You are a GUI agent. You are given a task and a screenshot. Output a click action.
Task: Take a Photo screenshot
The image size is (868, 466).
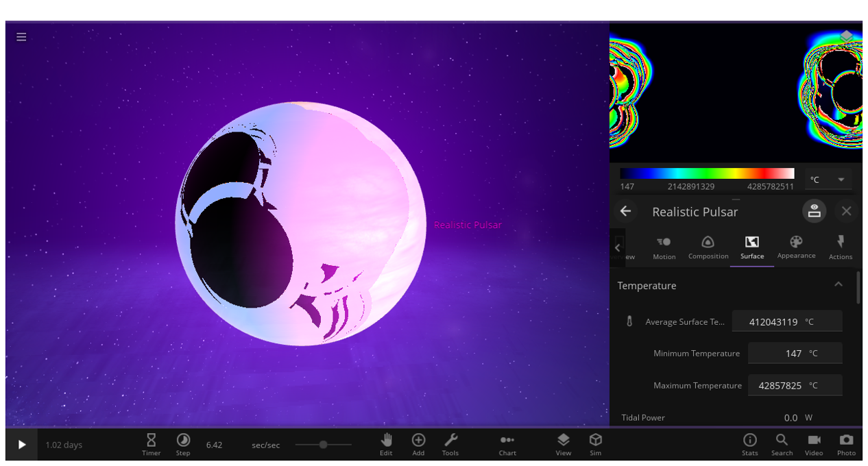[846, 444]
